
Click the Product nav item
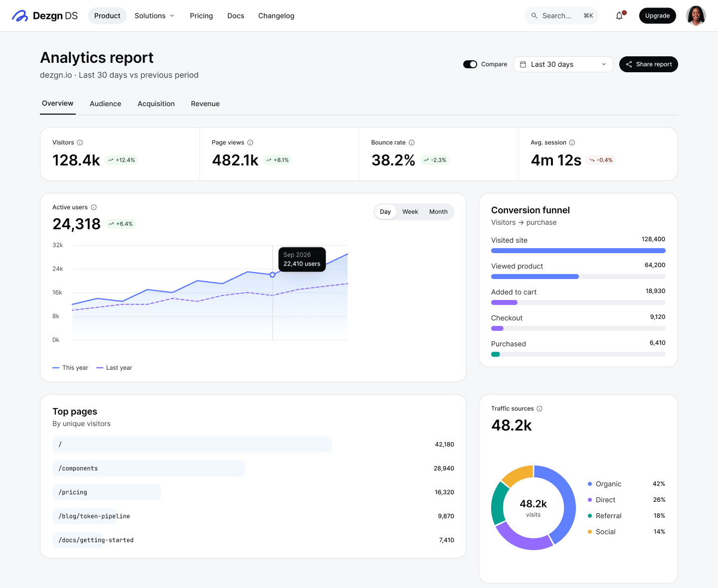[107, 16]
